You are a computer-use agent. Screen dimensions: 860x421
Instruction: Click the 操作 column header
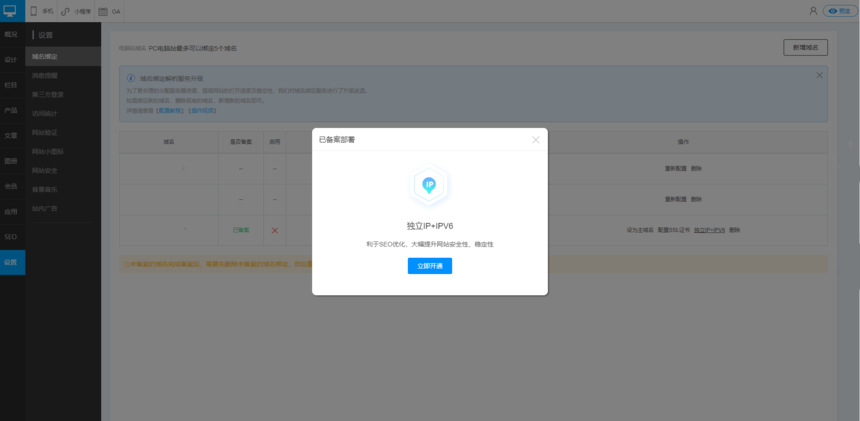683,142
